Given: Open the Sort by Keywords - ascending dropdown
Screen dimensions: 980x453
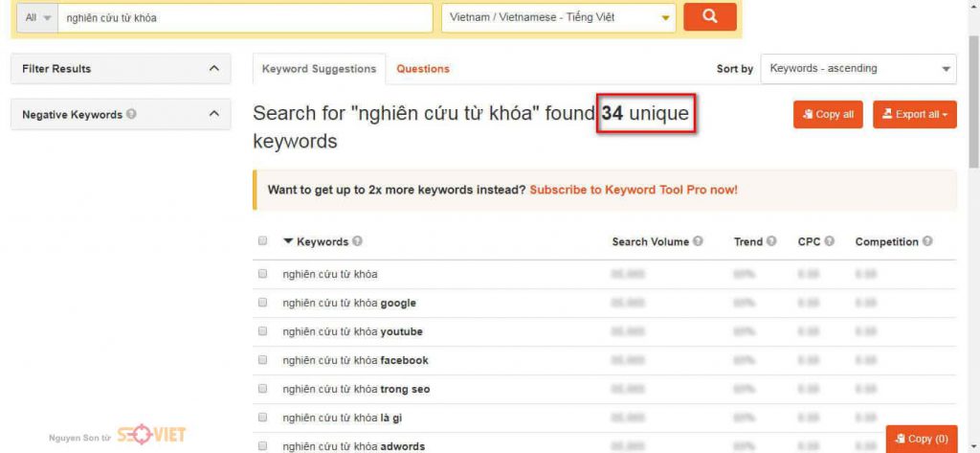Looking at the screenshot, I should pos(858,69).
